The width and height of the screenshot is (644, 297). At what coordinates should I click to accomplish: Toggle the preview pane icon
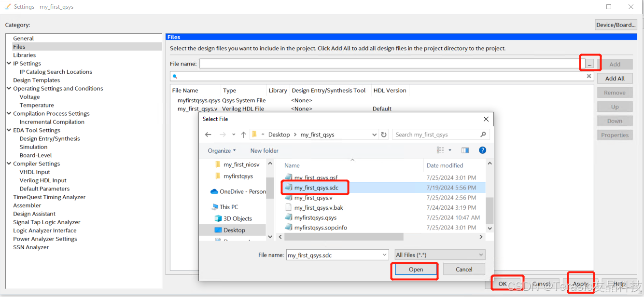tap(465, 150)
